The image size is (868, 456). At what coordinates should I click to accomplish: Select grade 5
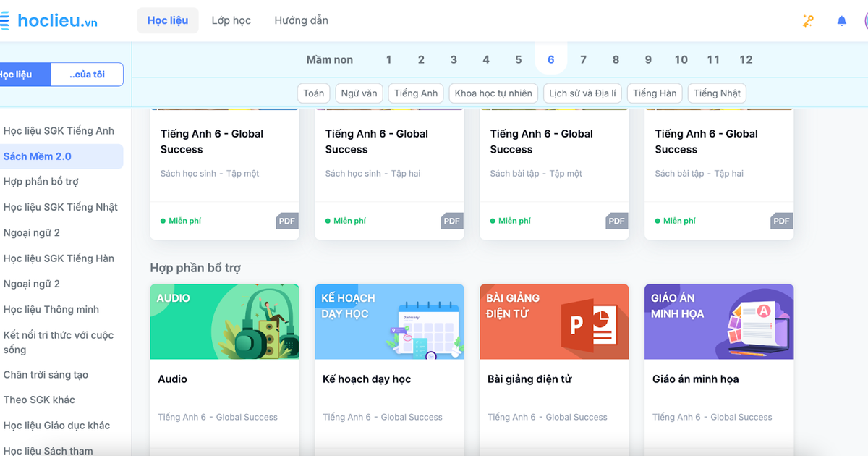(519, 59)
